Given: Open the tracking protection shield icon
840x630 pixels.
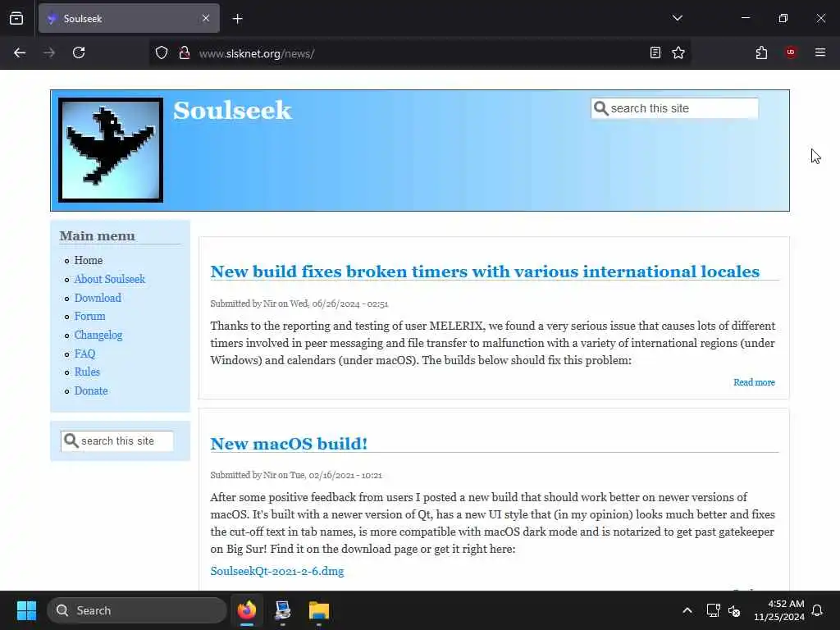Looking at the screenshot, I should pyautogui.click(x=162, y=53).
